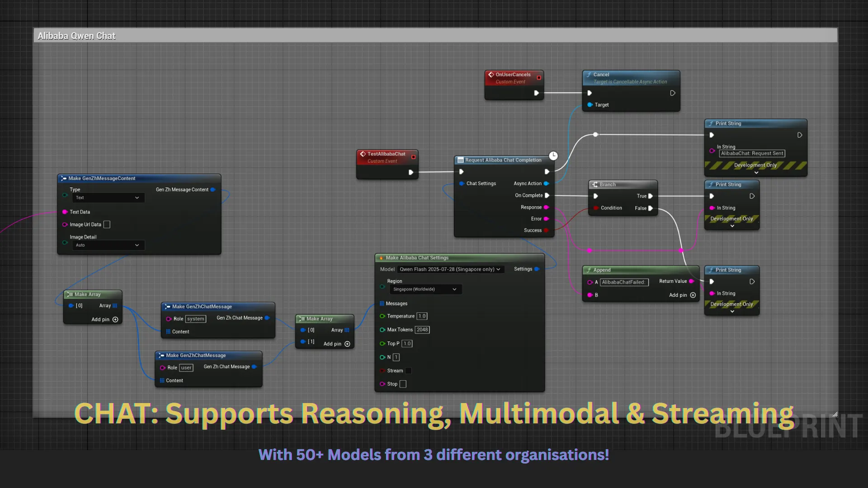This screenshot has height=488, width=868.
Task: Click the Messages array input pin
Action: pyautogui.click(x=382, y=304)
